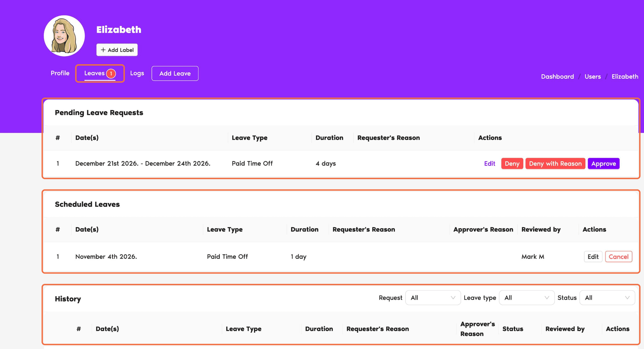
Task: Click the Elizabeth name heading
Action: (x=119, y=30)
